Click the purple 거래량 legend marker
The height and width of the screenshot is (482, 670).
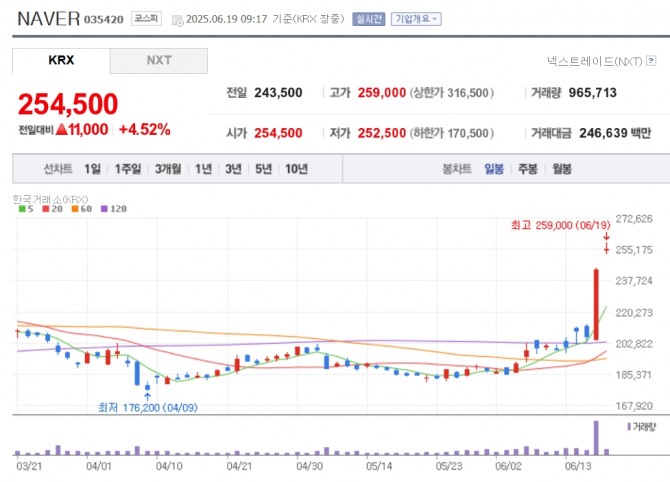click(629, 426)
